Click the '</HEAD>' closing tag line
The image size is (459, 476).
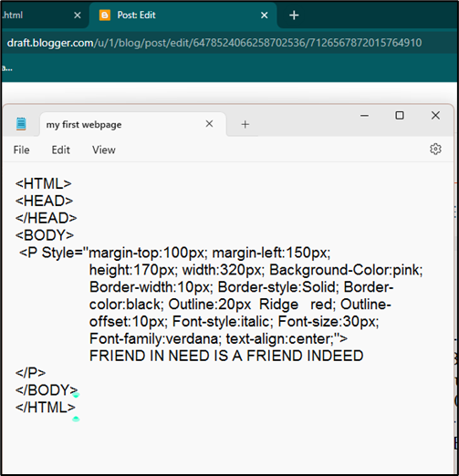click(46, 218)
